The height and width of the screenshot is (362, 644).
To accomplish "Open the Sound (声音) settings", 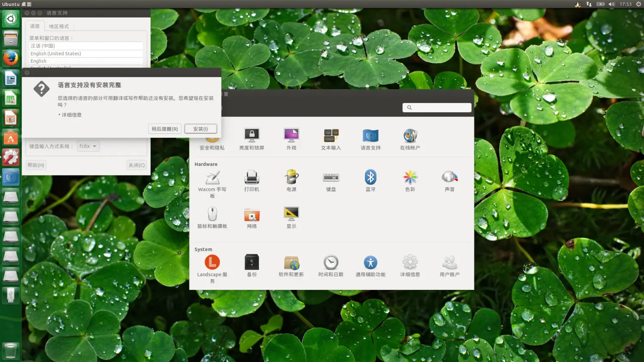I will coord(450,178).
